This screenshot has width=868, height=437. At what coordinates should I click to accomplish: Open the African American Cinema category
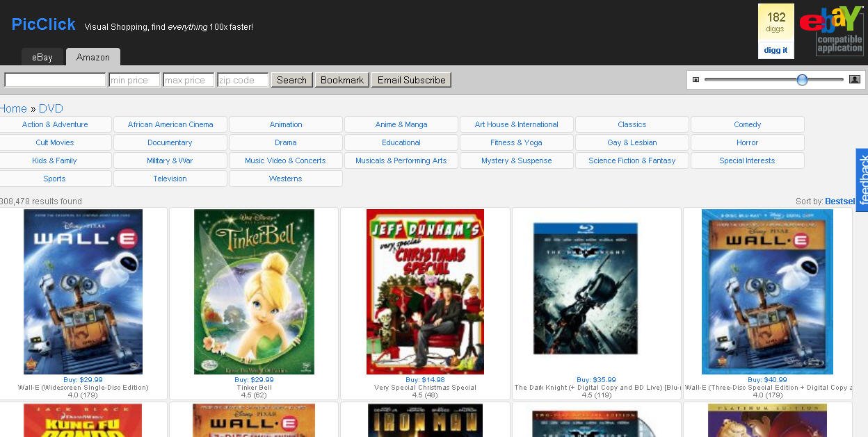click(170, 124)
